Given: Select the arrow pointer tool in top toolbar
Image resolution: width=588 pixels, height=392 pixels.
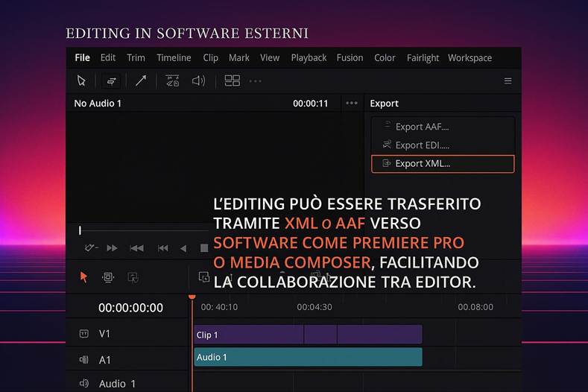Looking at the screenshot, I should tap(81, 80).
